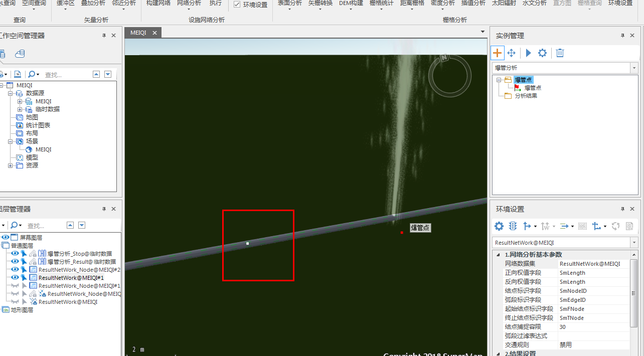Click 空间查询 ribbon button

34,3
